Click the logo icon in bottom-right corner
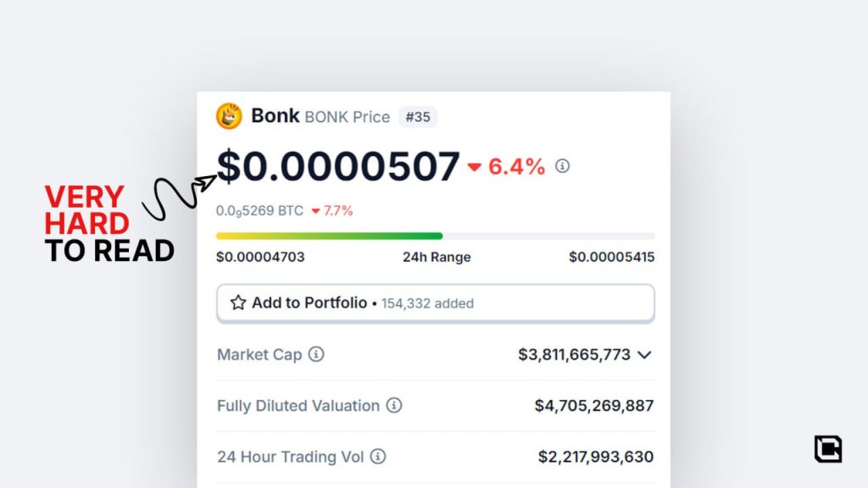 pos(827,449)
